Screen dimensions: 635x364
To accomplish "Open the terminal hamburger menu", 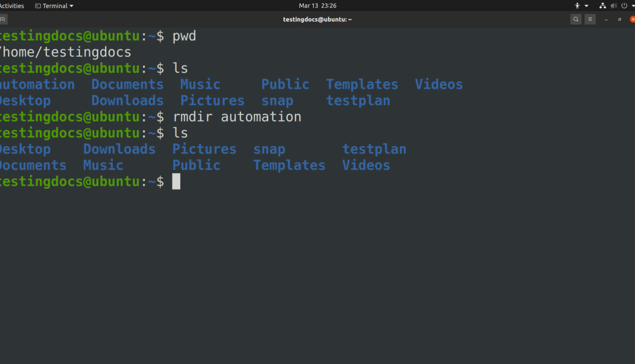I will click(590, 19).
